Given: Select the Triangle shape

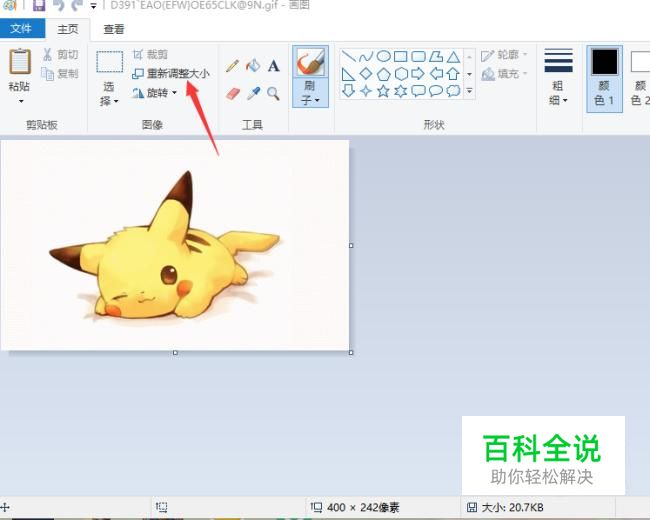Looking at the screenshot, I should [x=454, y=56].
